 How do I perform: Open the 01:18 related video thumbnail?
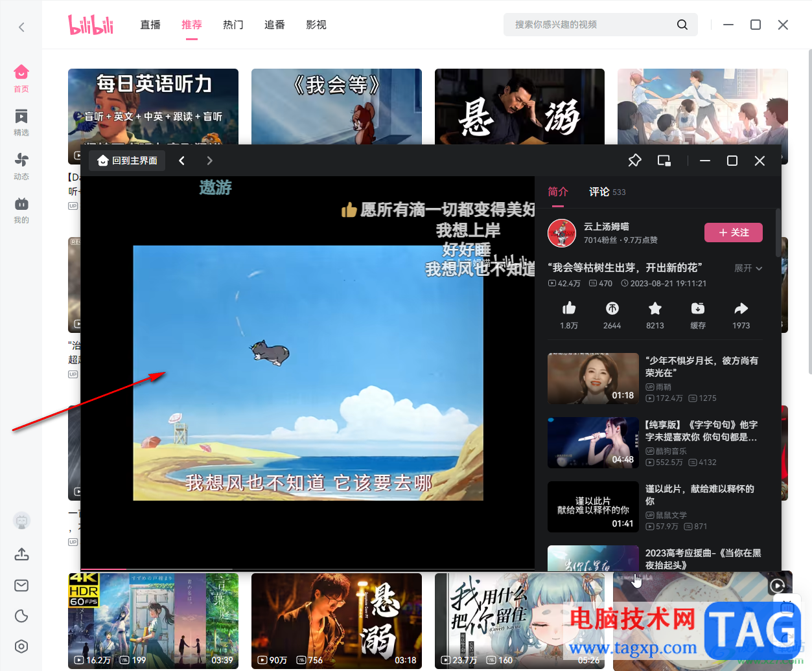pos(593,378)
